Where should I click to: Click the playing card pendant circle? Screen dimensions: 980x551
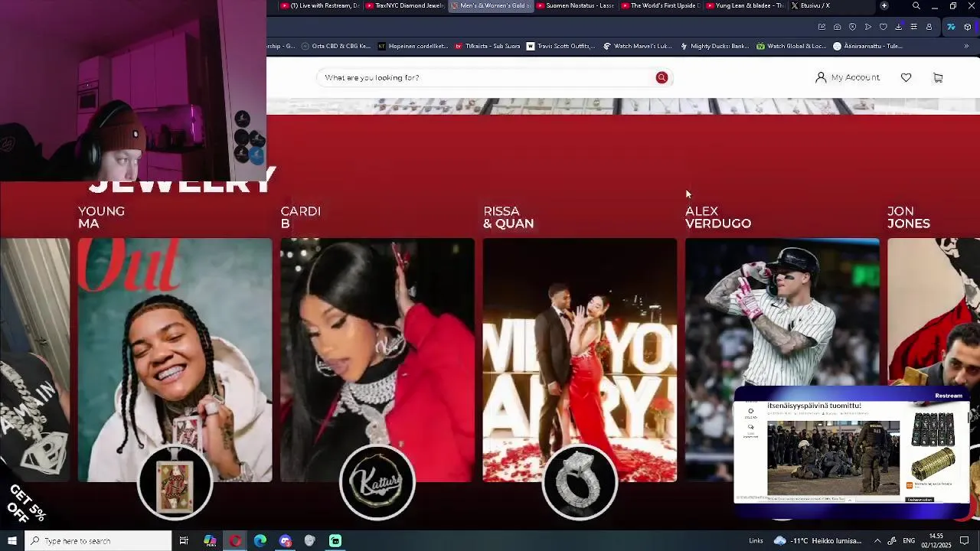[175, 482]
